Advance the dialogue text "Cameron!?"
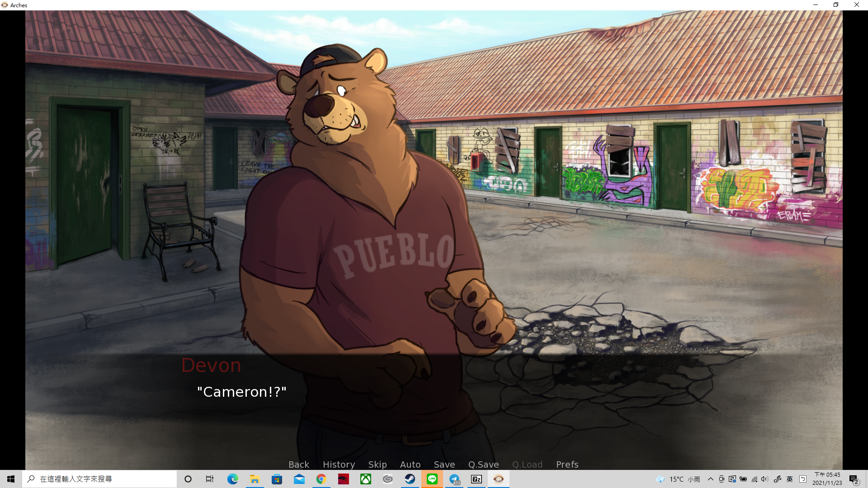The image size is (868, 488). pos(242,391)
